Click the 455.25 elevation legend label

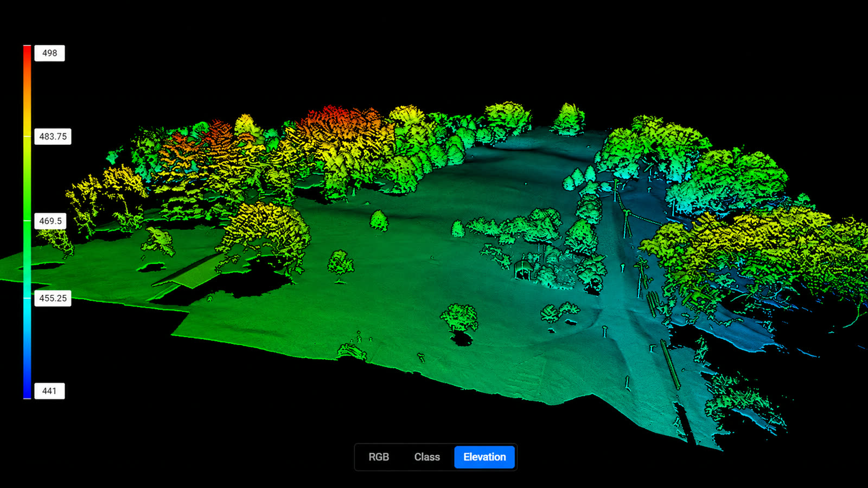coord(53,298)
